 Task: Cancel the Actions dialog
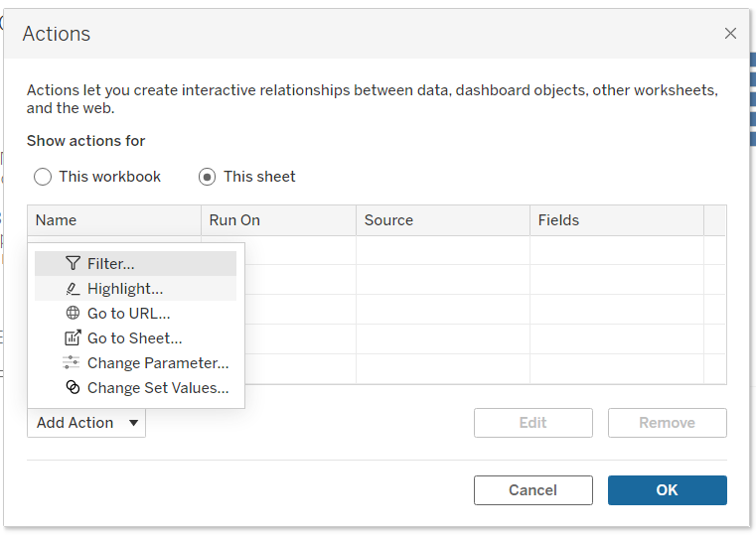point(532,490)
